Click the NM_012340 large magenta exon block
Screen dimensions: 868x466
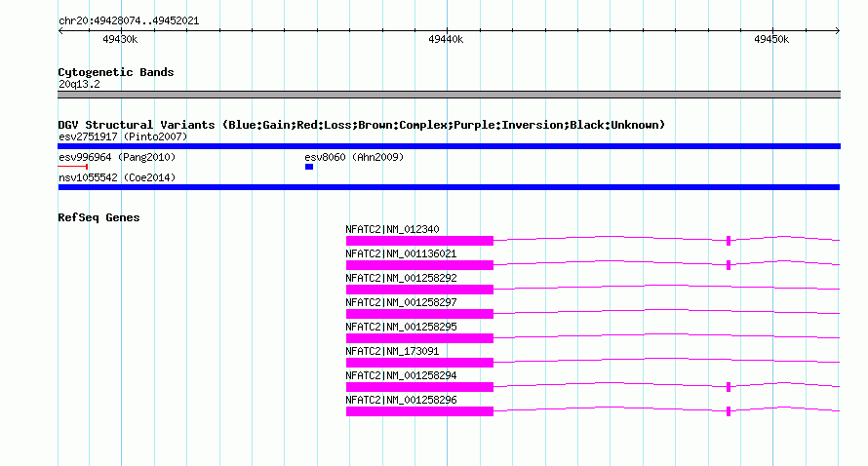click(419, 241)
